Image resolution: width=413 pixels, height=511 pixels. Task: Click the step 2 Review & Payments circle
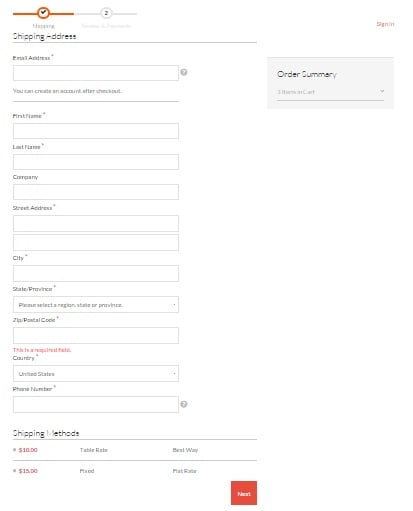pyautogui.click(x=106, y=13)
